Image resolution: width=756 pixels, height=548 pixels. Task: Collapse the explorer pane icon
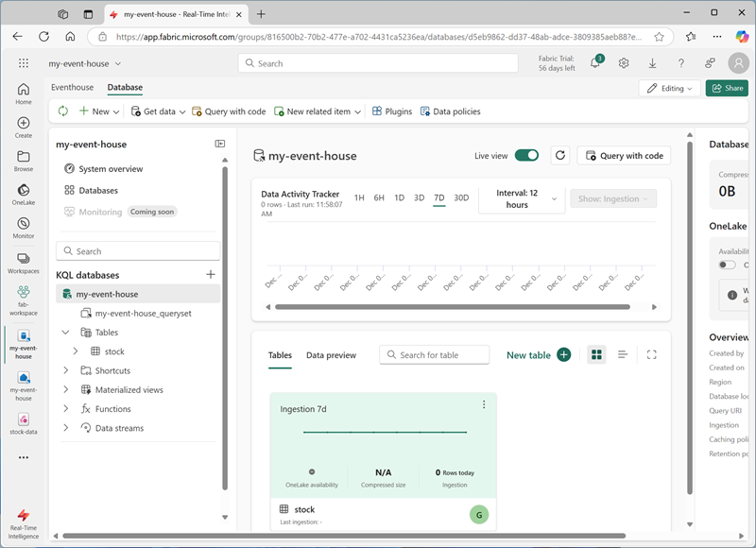(x=220, y=144)
